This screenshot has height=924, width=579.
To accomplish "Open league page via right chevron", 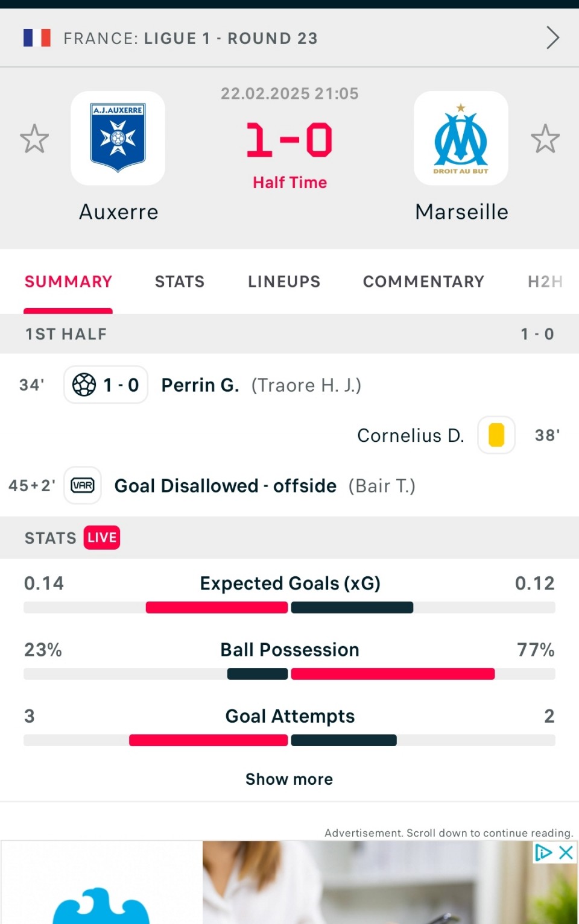I will point(552,38).
